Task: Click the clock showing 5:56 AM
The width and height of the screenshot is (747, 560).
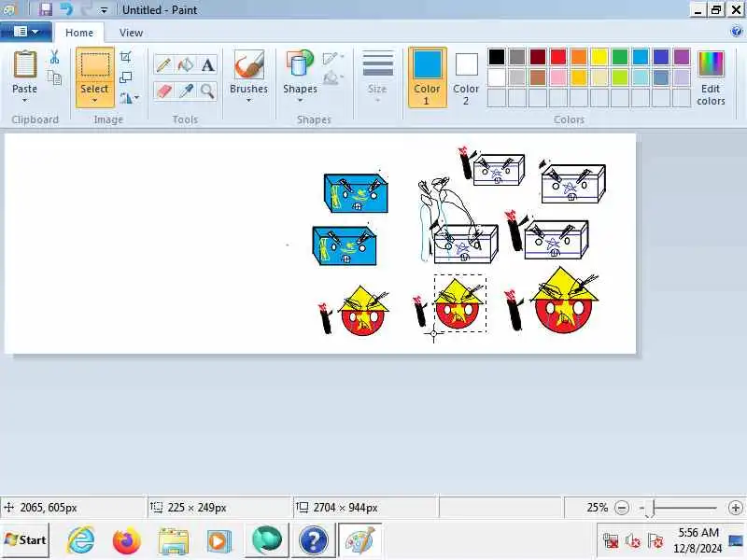Action: click(x=698, y=532)
